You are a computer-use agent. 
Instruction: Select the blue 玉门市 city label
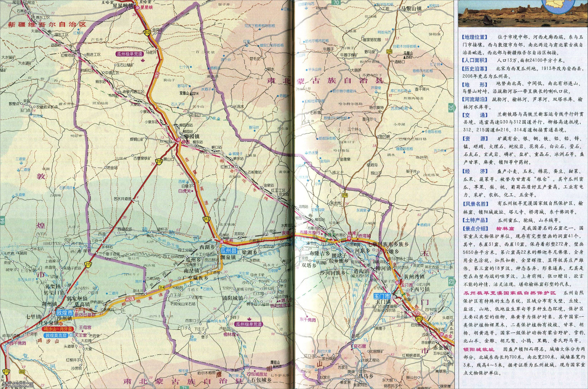coord(382,296)
